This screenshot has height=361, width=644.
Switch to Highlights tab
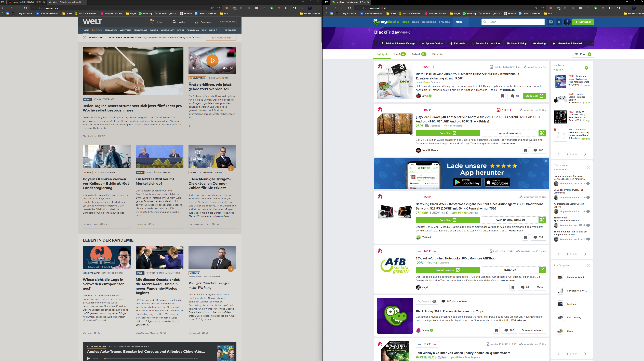382,54
